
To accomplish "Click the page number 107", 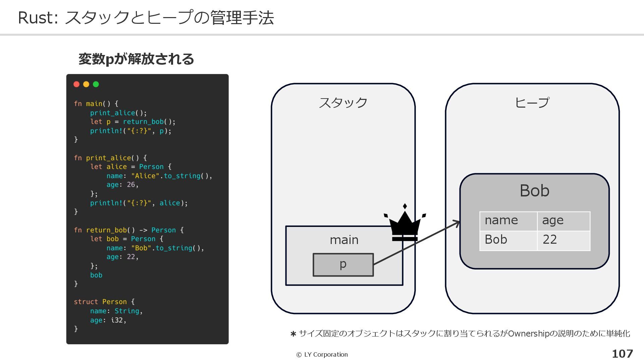I will (622, 354).
